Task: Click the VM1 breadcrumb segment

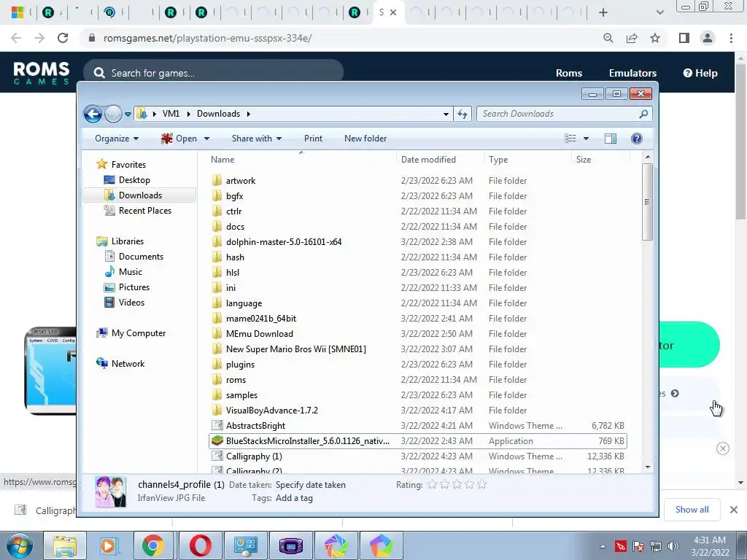Action: (x=171, y=114)
